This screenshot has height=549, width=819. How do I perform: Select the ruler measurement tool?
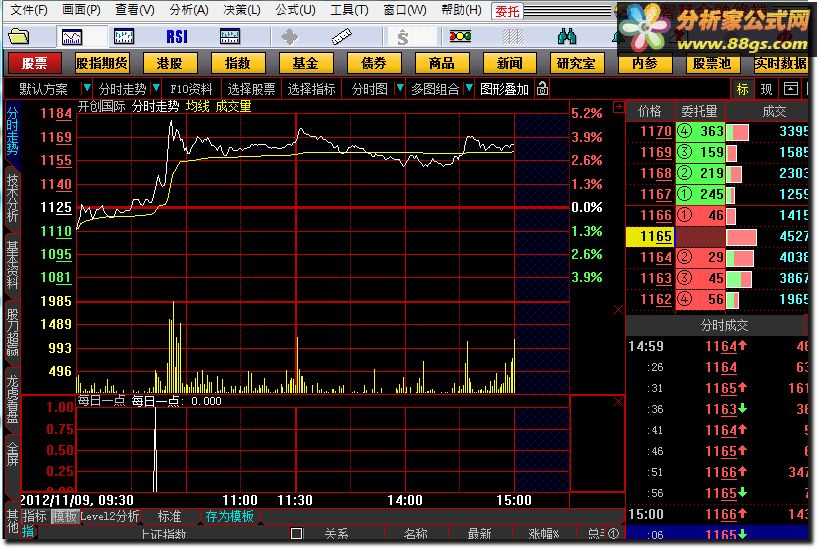pos(342,37)
